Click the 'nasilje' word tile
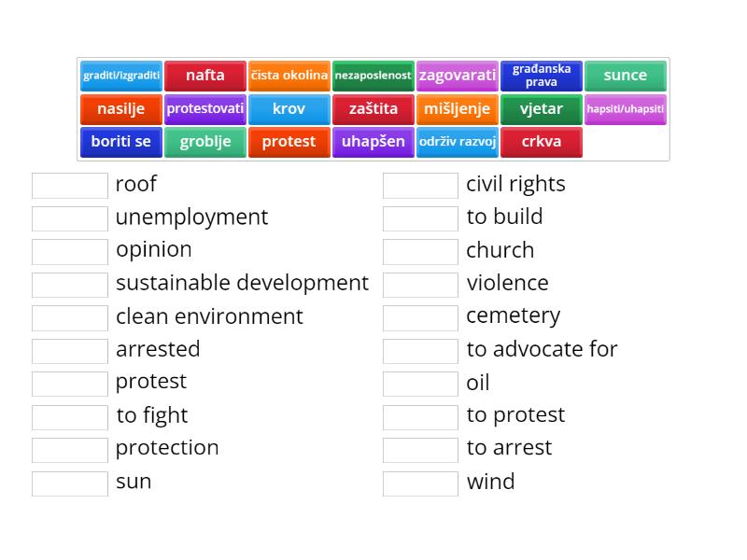This screenshot has width=747, height=560. tap(121, 109)
